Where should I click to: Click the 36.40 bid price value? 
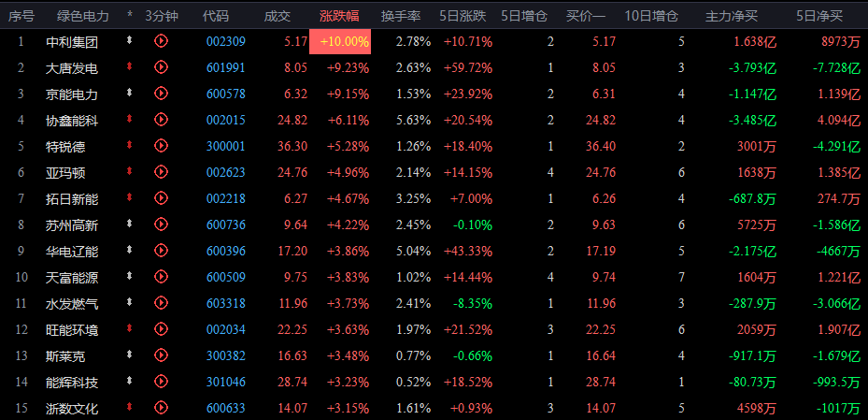(601, 146)
